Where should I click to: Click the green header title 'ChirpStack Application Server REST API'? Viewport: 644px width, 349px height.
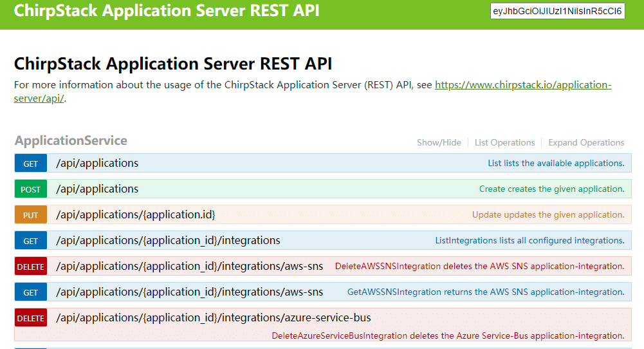pyautogui.click(x=167, y=11)
